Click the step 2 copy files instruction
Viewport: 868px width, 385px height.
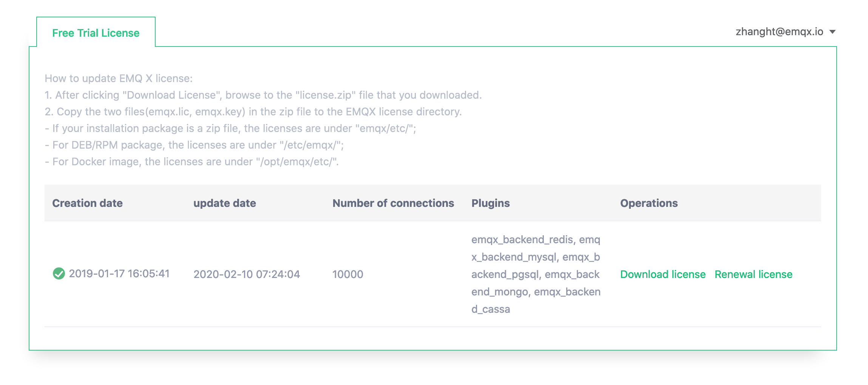coord(253,112)
